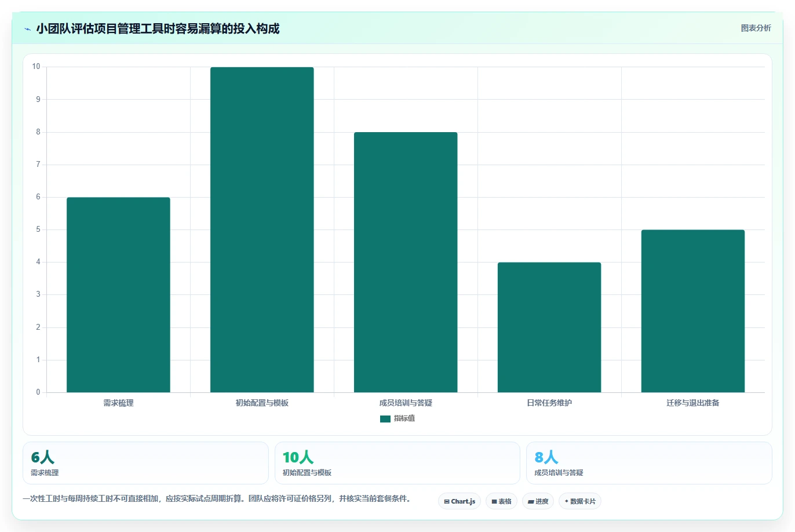Select the 迁移与退出准备 bar
Screen dimensions: 795x532
(693, 311)
